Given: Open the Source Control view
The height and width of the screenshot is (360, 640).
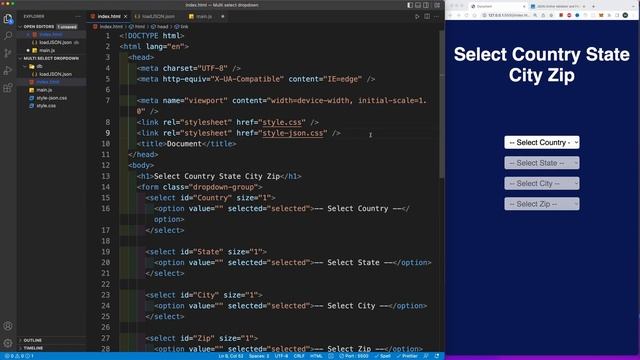Looking at the screenshot, I should click(x=8, y=53).
